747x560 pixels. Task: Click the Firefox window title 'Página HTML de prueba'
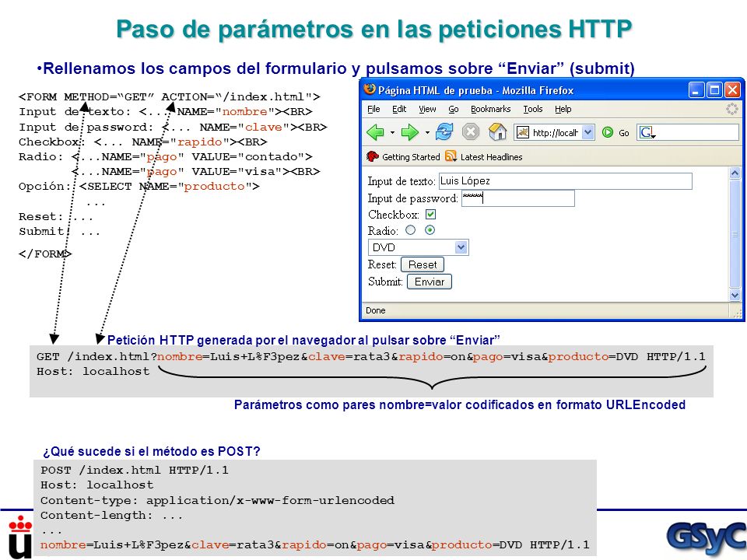(435, 90)
